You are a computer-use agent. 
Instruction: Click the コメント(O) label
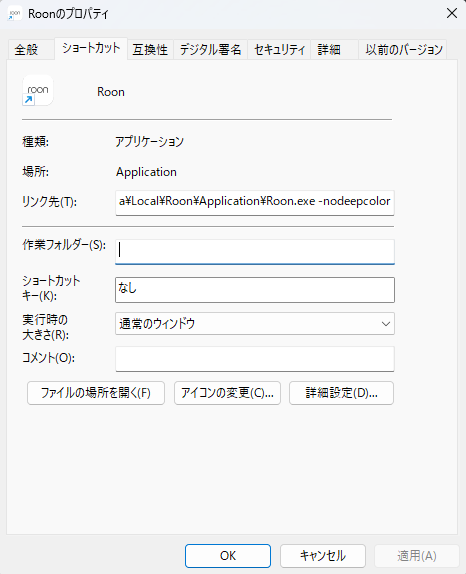[48, 358]
